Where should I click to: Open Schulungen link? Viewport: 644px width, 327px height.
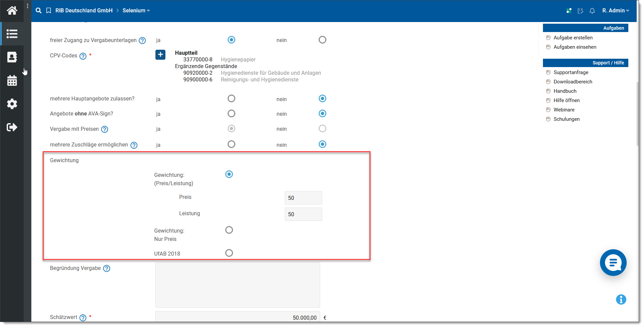pos(567,119)
